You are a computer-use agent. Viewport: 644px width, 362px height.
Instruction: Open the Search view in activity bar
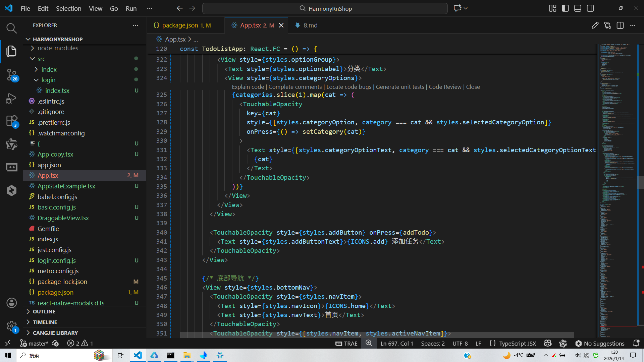click(x=11, y=28)
